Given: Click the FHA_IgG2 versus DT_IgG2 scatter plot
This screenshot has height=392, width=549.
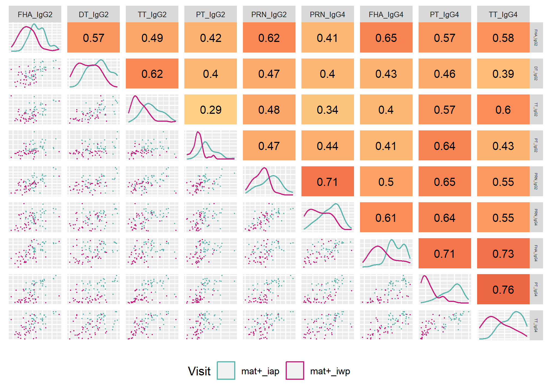Looking at the screenshot, I should pyautogui.click(x=35, y=73).
